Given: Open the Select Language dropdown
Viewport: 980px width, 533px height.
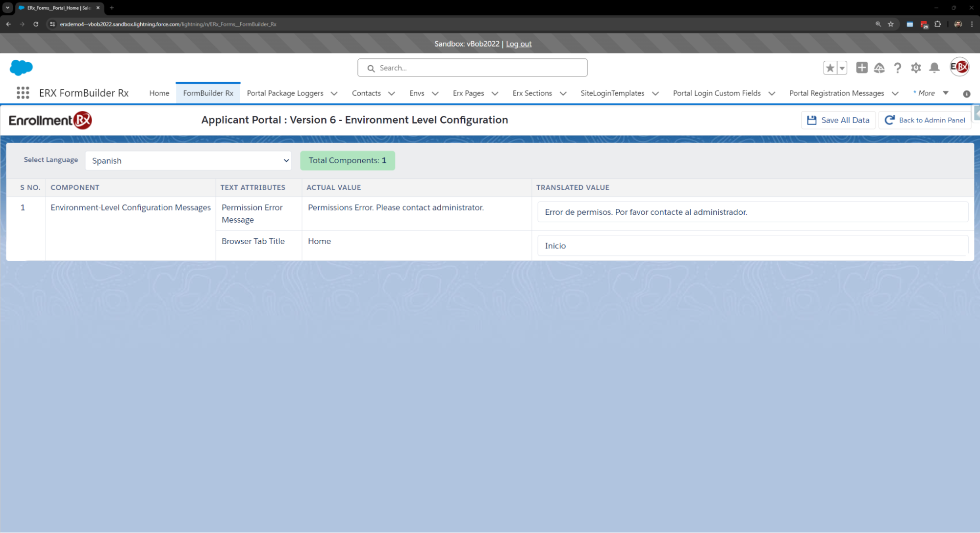Looking at the screenshot, I should click(188, 161).
